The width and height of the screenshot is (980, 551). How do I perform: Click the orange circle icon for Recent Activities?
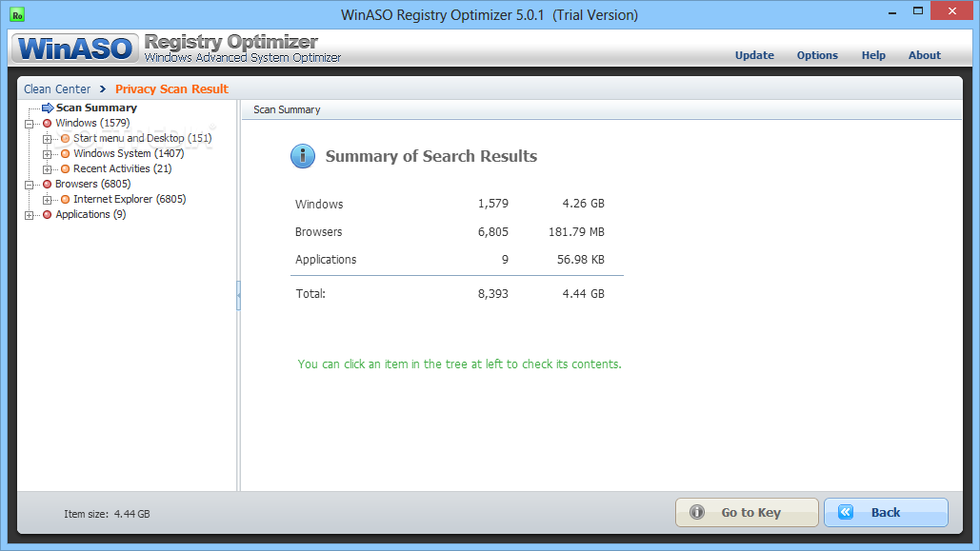pos(65,168)
